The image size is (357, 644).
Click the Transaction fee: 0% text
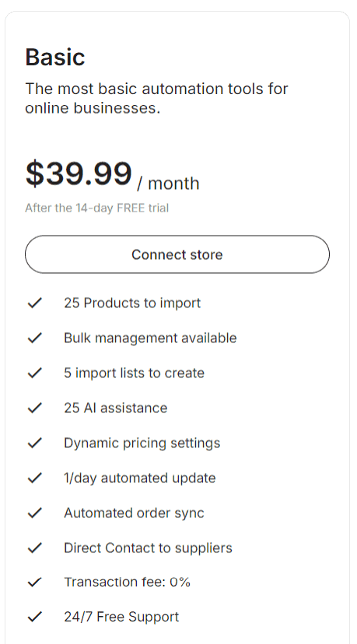pyautogui.click(x=127, y=582)
